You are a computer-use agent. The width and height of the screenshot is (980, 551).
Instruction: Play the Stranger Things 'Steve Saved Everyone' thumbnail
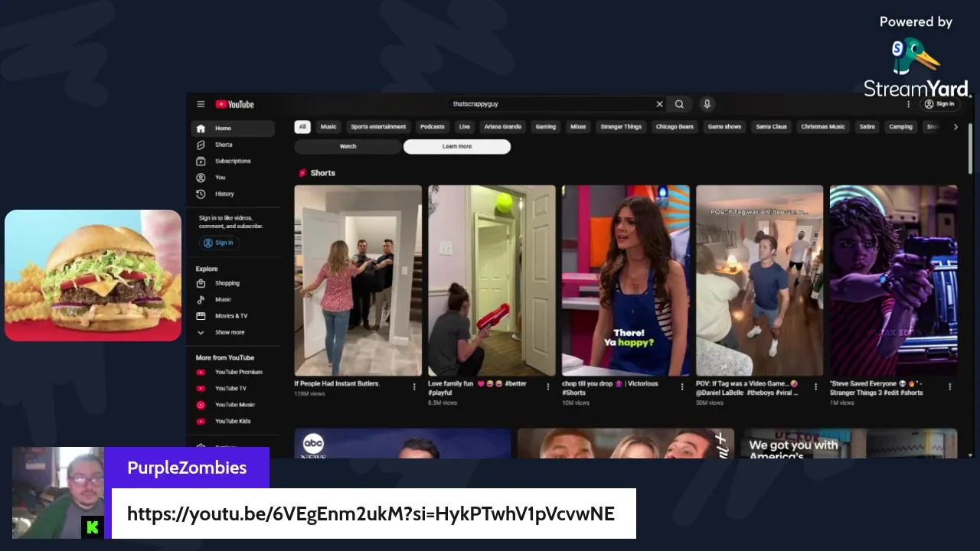point(893,281)
